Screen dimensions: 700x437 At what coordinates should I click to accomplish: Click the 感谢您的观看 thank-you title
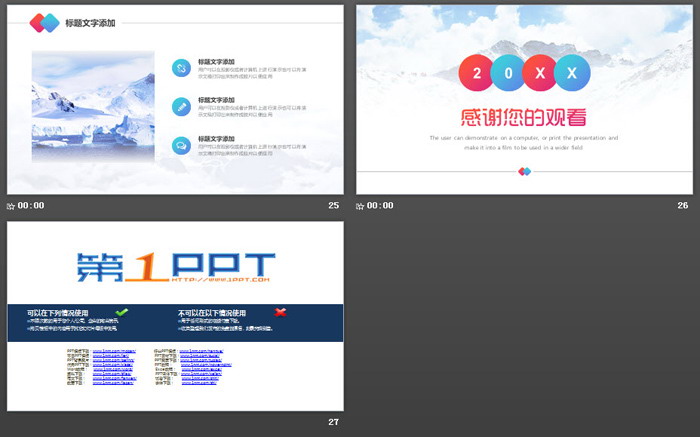[524, 115]
